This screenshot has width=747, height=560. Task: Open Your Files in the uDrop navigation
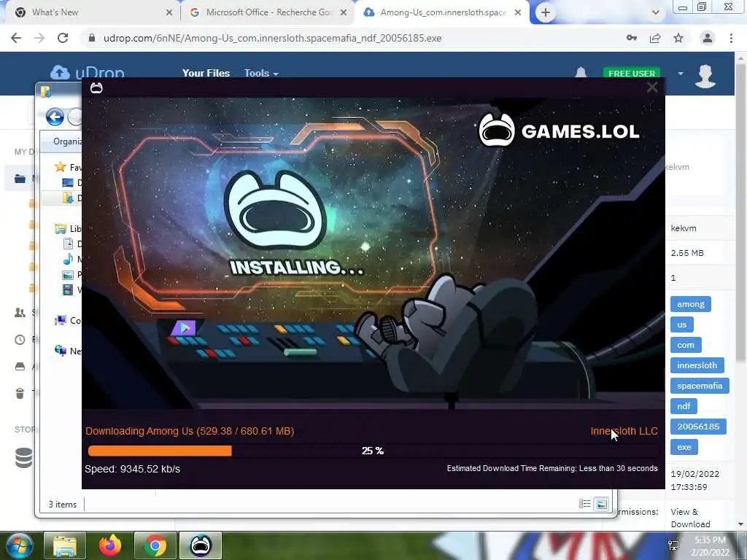tap(206, 74)
